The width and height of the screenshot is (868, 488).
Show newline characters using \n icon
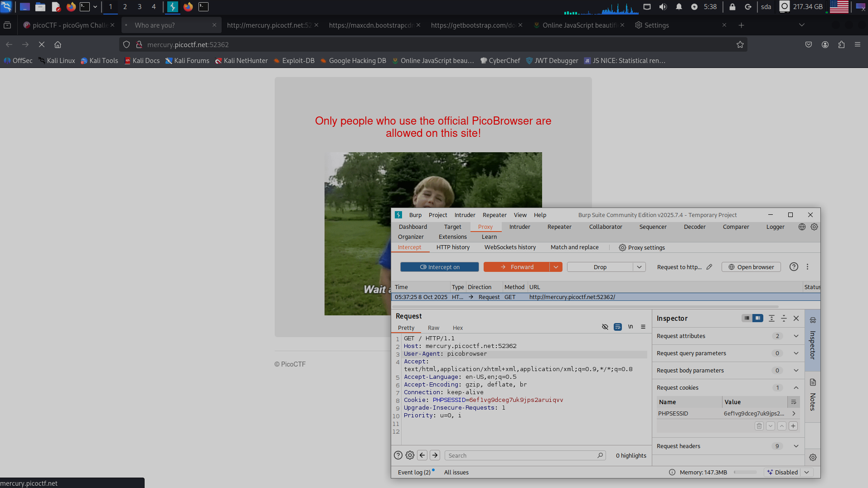[630, 327]
